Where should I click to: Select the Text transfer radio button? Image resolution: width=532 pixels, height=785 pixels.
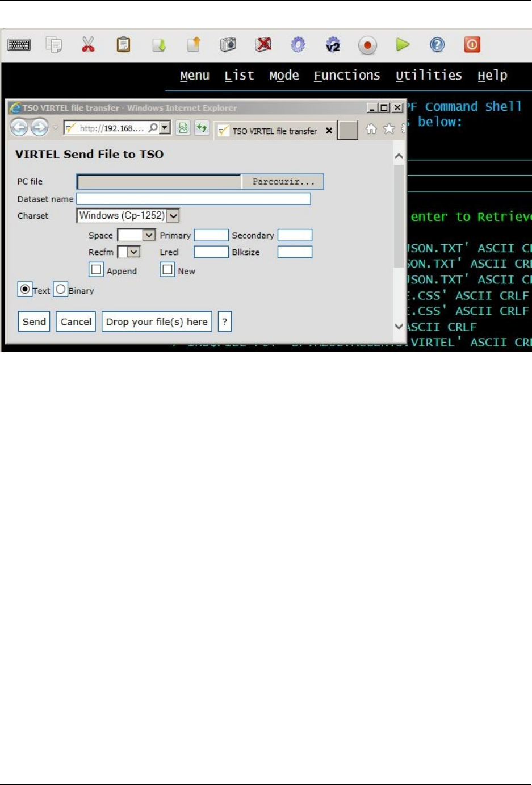coord(25,289)
